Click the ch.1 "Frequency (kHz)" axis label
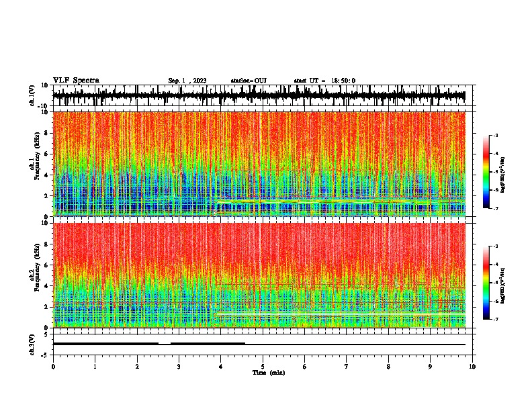The height and width of the screenshot is (411, 532). click(38, 156)
